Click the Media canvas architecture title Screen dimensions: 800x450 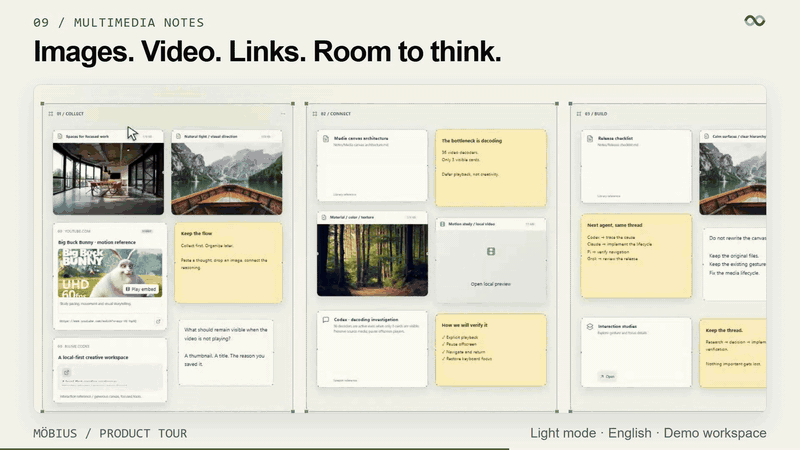(x=361, y=138)
